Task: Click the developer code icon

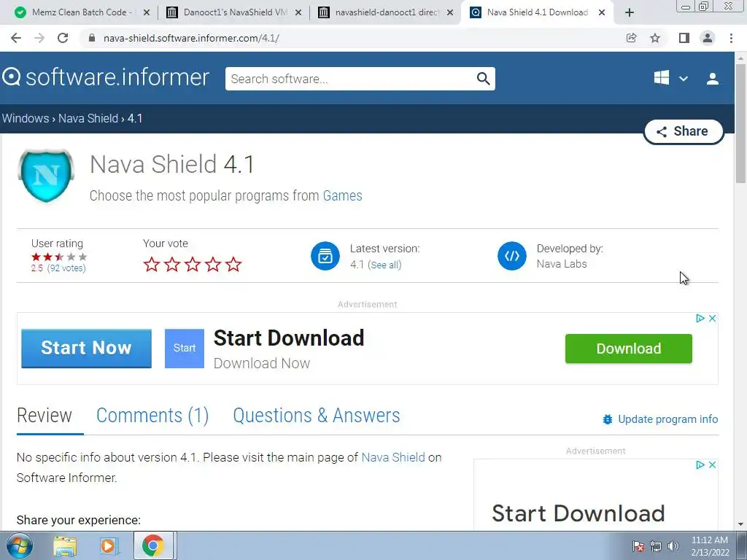Action: coord(512,256)
